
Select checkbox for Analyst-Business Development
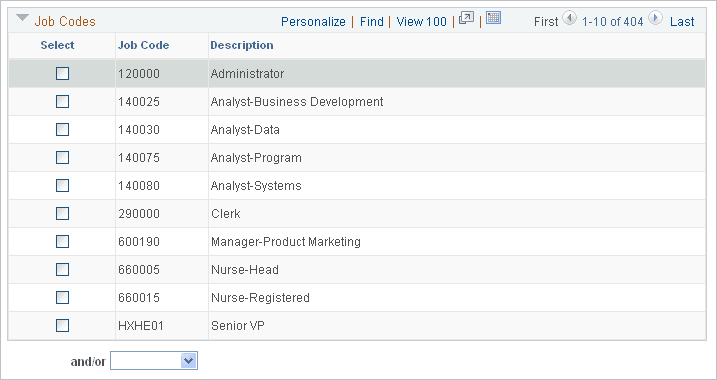click(x=63, y=102)
